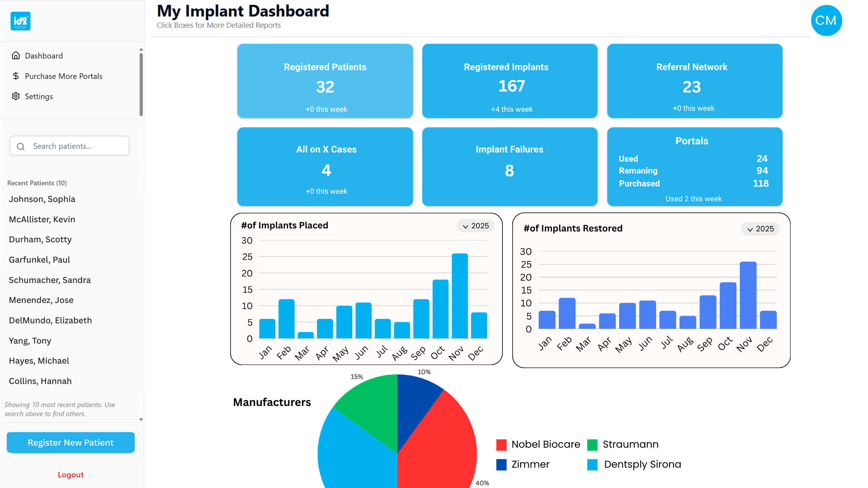Open the 2025 year dropdown on Implants Restored chart
Screen dimensions: 868x488
760,229
